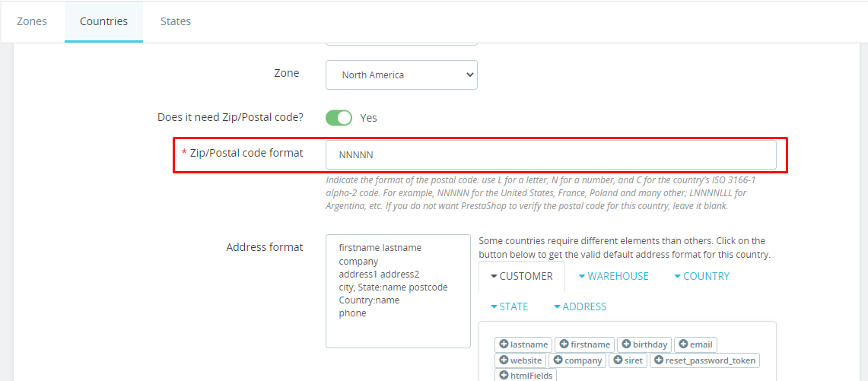Add the firstname field tag
The image size is (868, 381).
pos(584,344)
